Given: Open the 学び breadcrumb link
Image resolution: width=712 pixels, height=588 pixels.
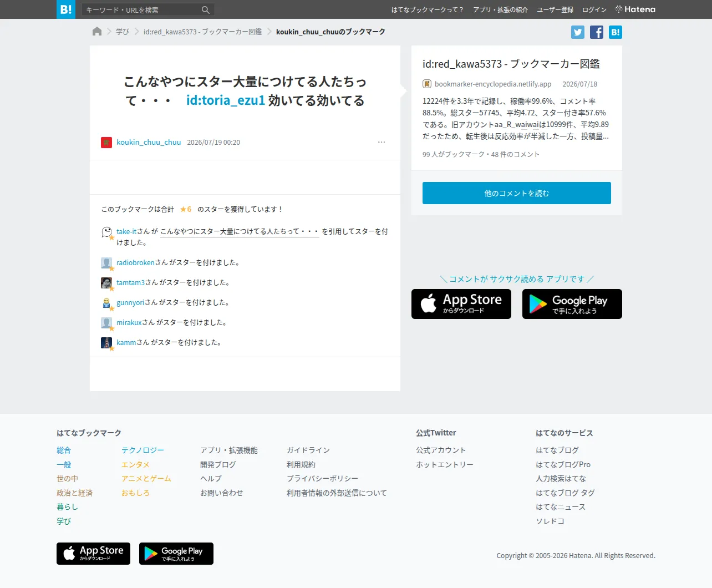Looking at the screenshot, I should (123, 32).
